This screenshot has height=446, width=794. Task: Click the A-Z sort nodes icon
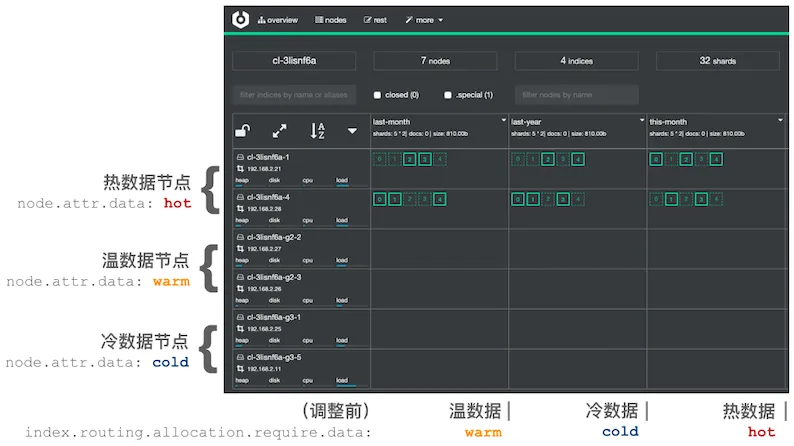(317, 131)
